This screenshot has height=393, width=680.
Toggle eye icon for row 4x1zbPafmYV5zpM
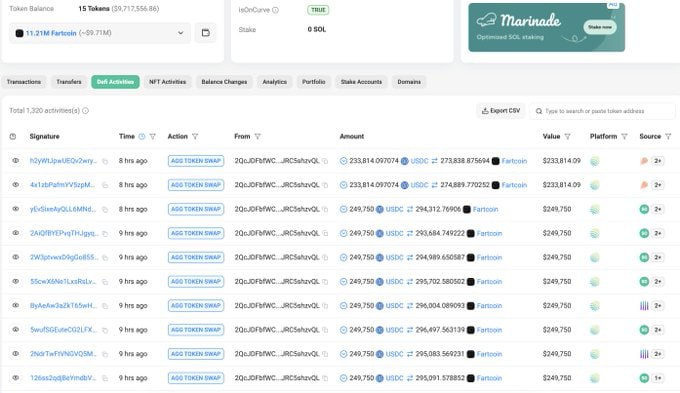[16, 185]
